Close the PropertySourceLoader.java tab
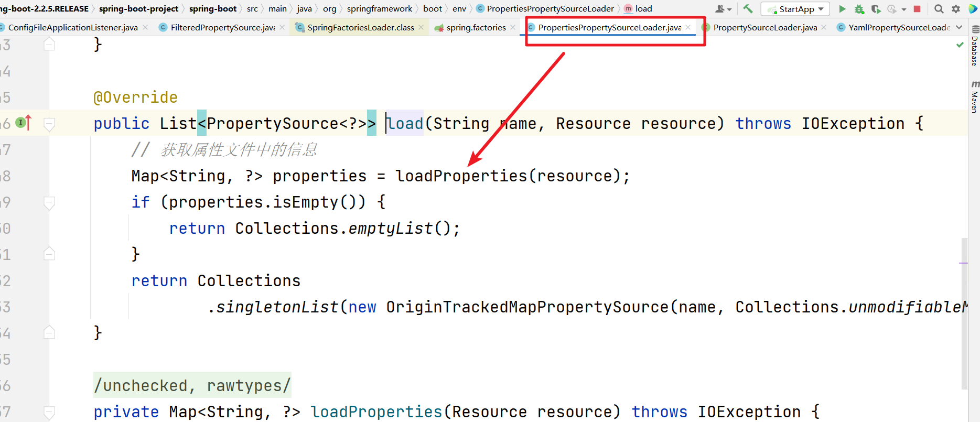This screenshot has height=422, width=980. [x=824, y=27]
